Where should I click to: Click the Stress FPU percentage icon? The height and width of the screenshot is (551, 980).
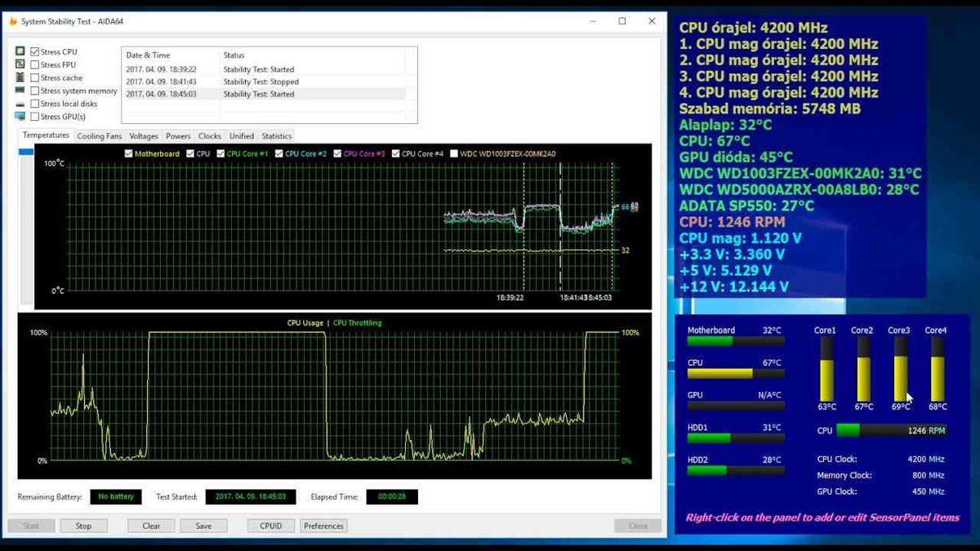[20, 64]
